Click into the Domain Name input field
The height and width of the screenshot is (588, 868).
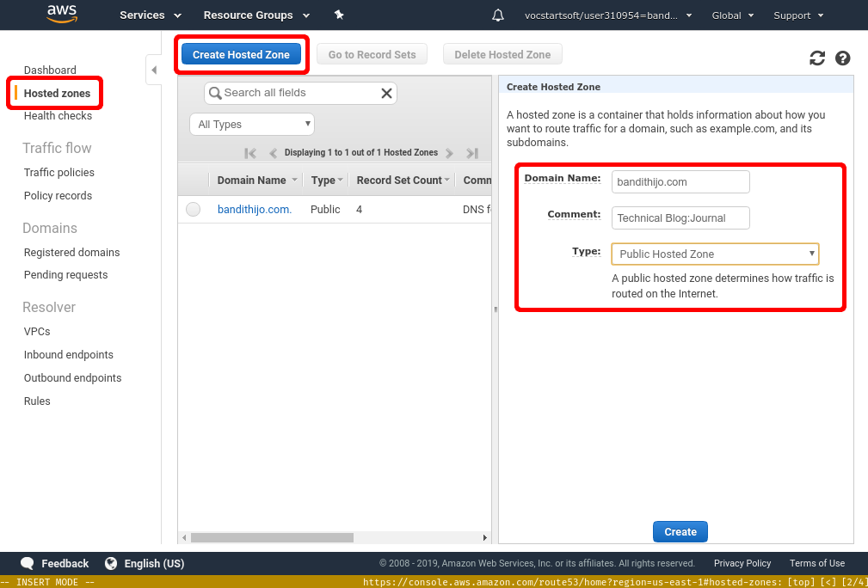680,182
